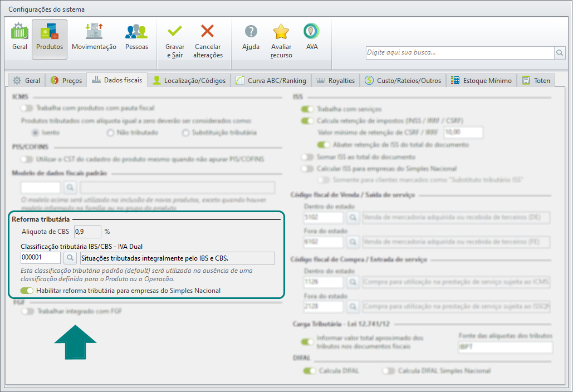Click venda Dentro do estado code field
Screen dimensions: 573x392
[x=324, y=218]
